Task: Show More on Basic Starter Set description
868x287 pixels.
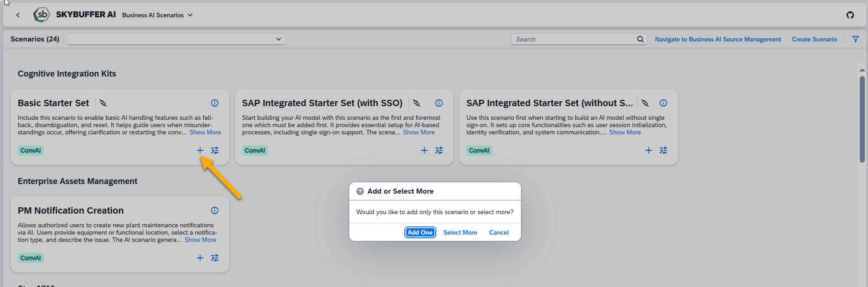Action: 205,132
